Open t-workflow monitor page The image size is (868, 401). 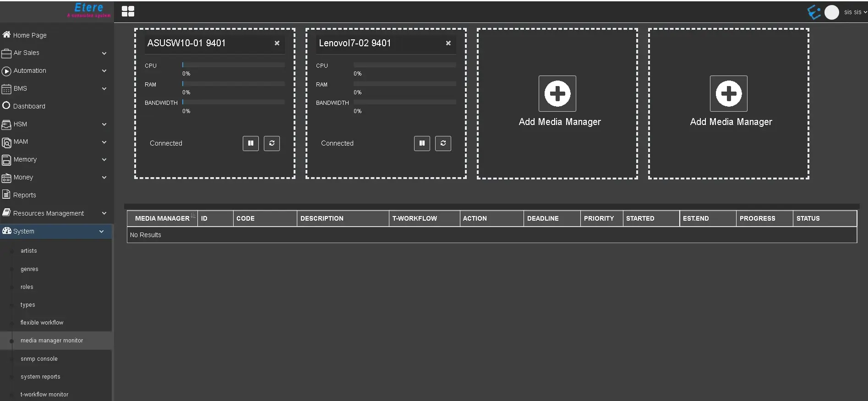pos(44,395)
